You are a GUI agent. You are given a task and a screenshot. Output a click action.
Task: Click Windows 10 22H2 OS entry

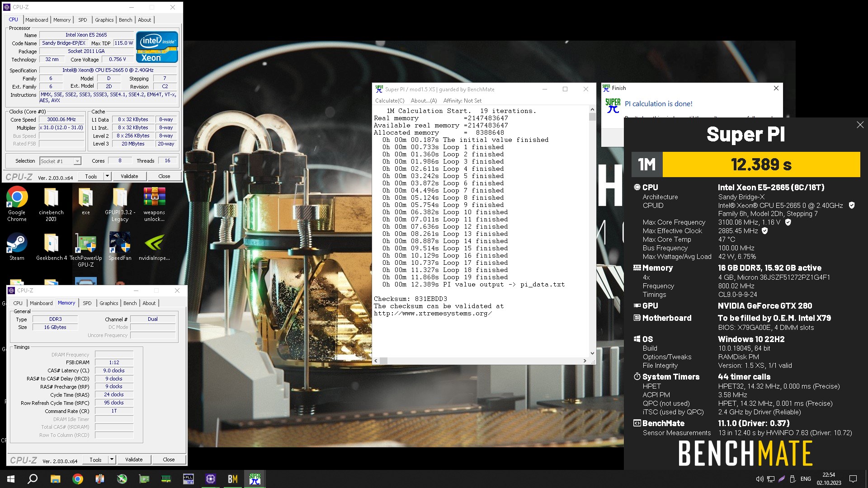point(751,339)
